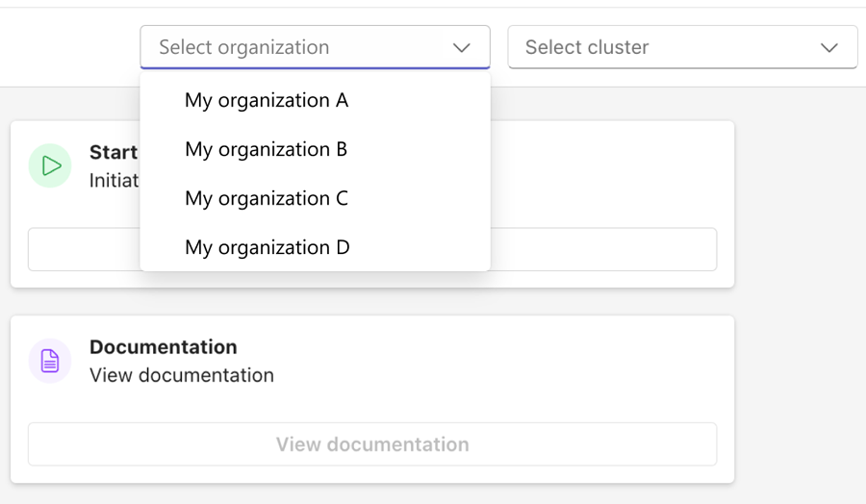866x504 pixels.
Task: Click the Start card's button right of the dropdown
Action: pos(603,249)
